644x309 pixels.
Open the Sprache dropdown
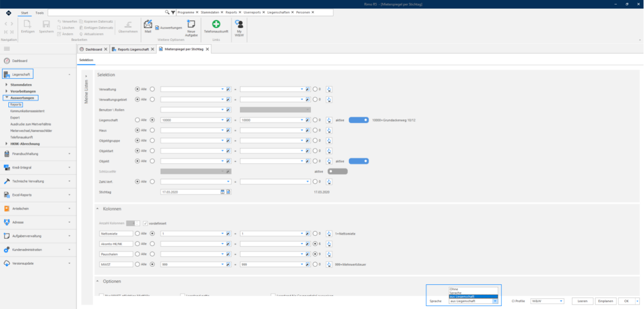[495, 301]
